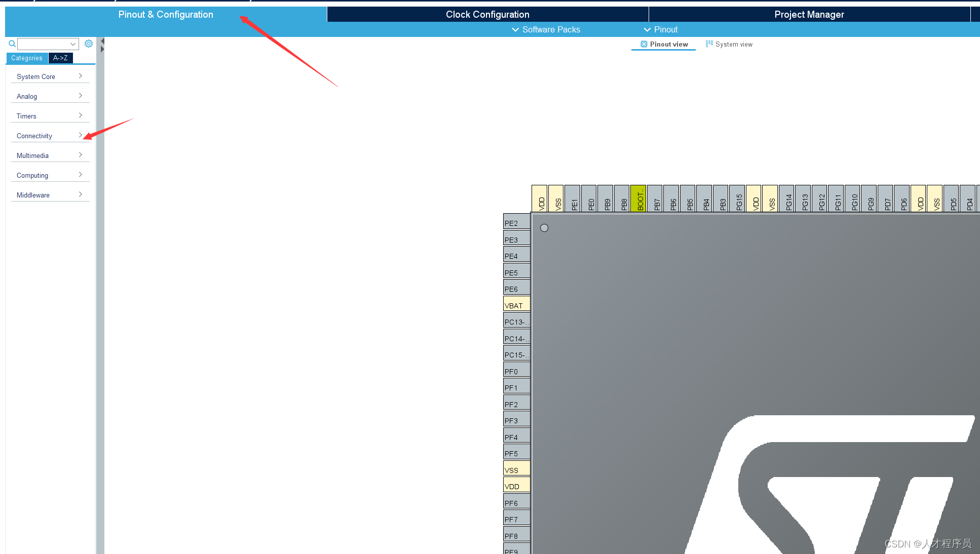Switch to the A->Z tab
Viewport: 980px width, 554px height.
pos(61,58)
